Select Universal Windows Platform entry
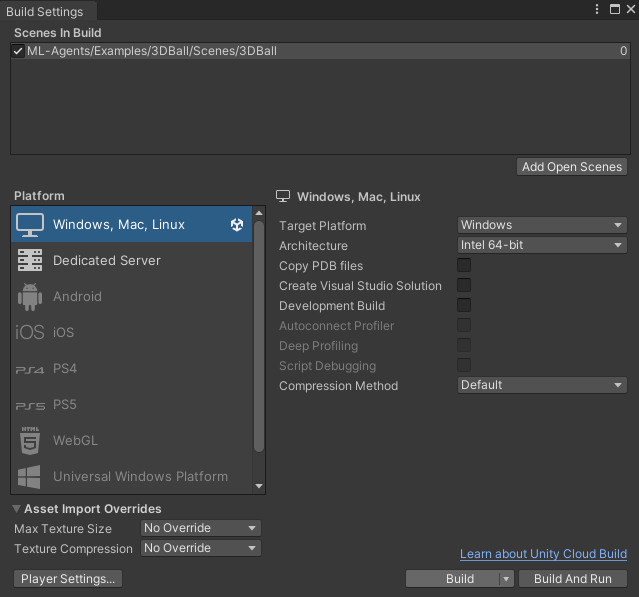 click(132, 477)
